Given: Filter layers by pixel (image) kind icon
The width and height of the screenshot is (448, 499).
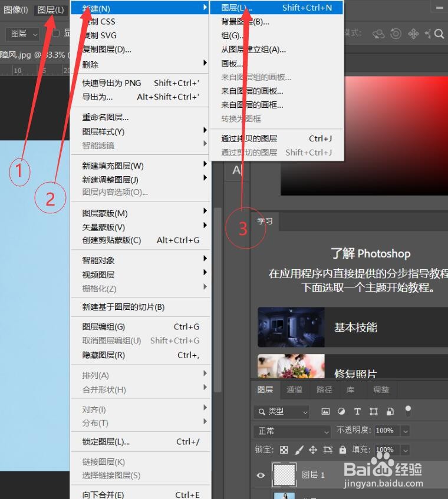Looking at the screenshot, I should tap(325, 411).
